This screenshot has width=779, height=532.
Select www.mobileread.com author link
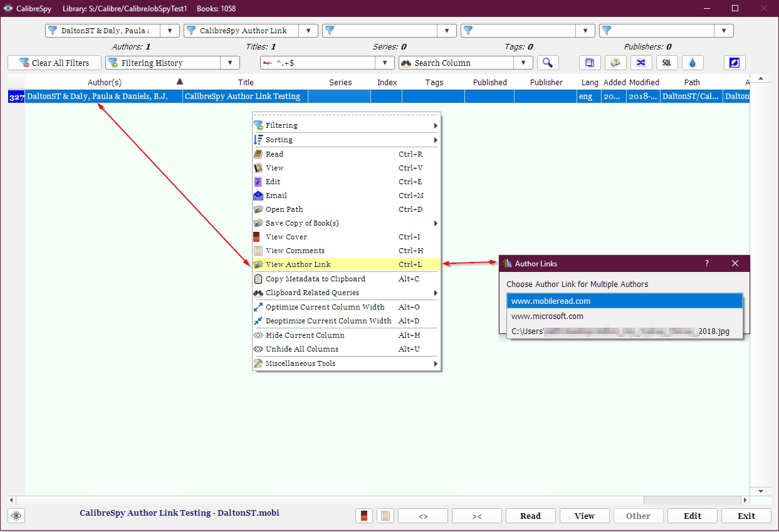coord(624,301)
